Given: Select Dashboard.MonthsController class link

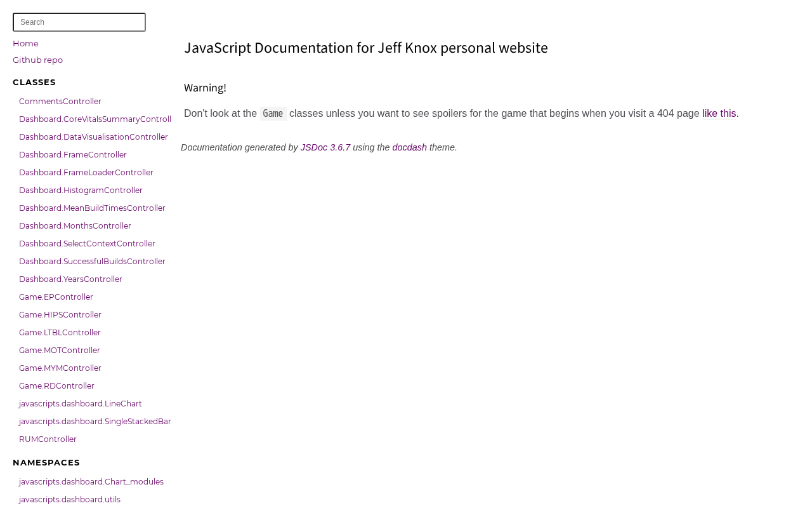Looking at the screenshot, I should pos(75,226).
